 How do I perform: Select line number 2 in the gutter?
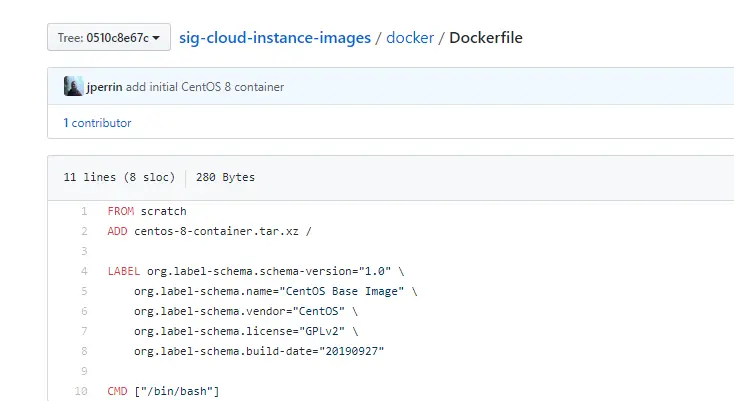pos(85,231)
